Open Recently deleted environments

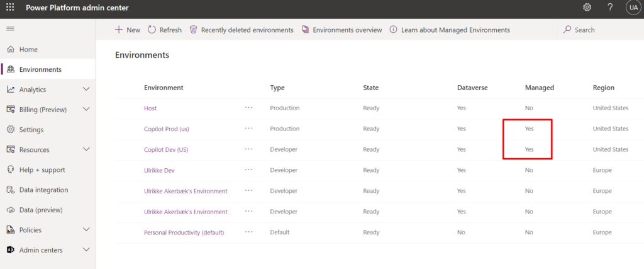coord(241,30)
